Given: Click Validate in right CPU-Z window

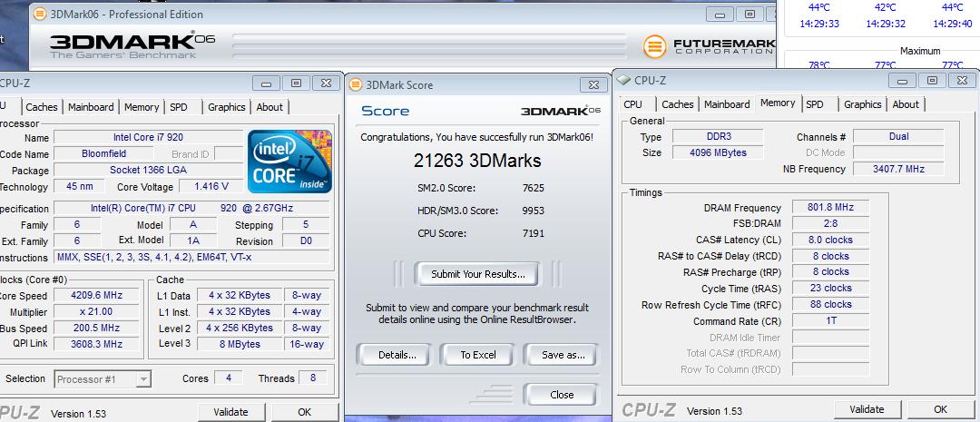Looking at the screenshot, I should 867,409.
